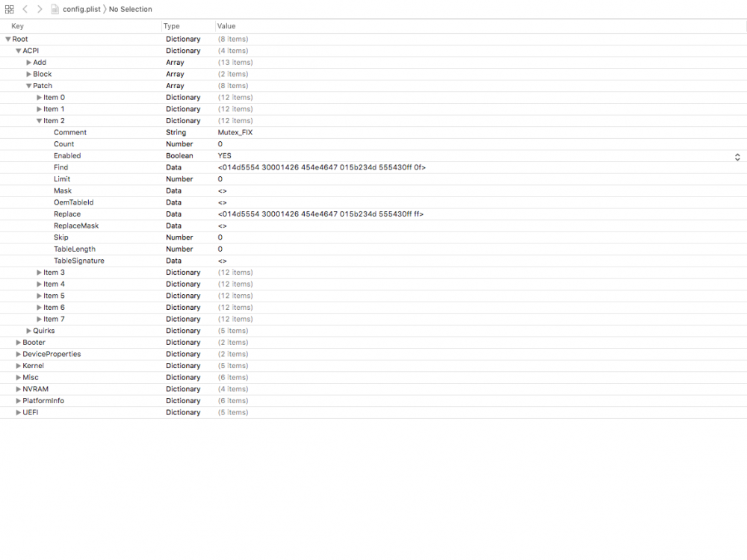Viewport: 747px width, 560px height.
Task: Collapse the Patch array triangle
Action: (x=28, y=86)
